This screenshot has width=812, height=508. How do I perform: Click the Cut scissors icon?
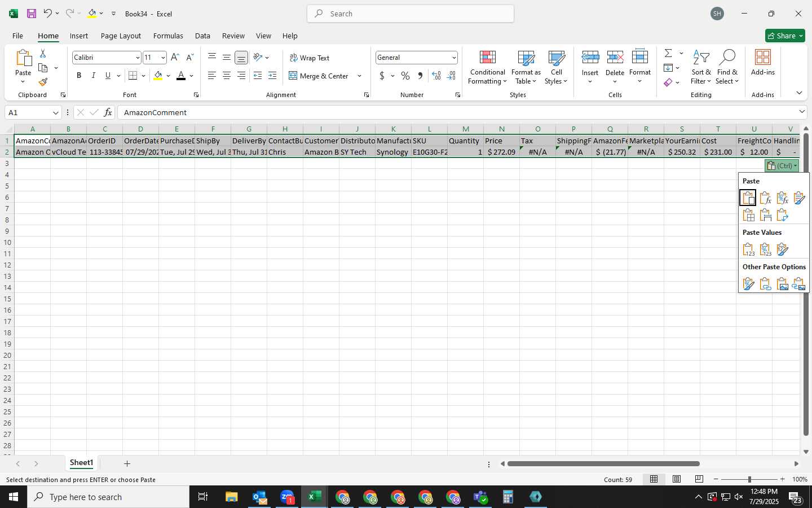pos(43,53)
